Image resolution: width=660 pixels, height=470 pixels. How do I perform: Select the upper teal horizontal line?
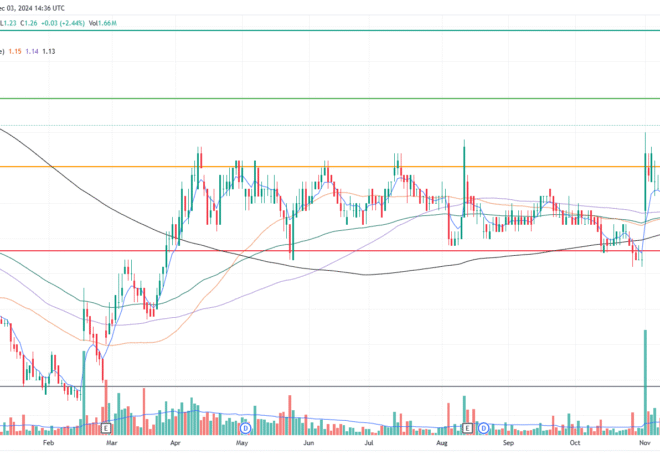tap(330, 30)
